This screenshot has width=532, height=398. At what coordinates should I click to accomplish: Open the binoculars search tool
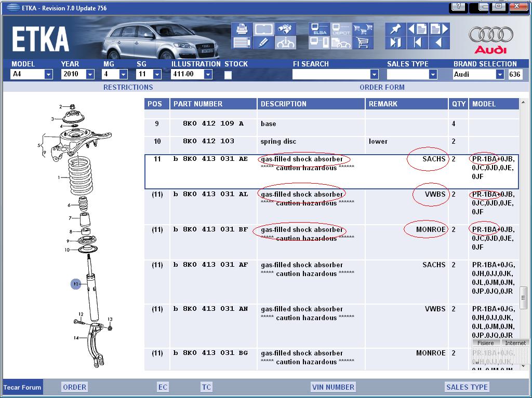point(286,29)
